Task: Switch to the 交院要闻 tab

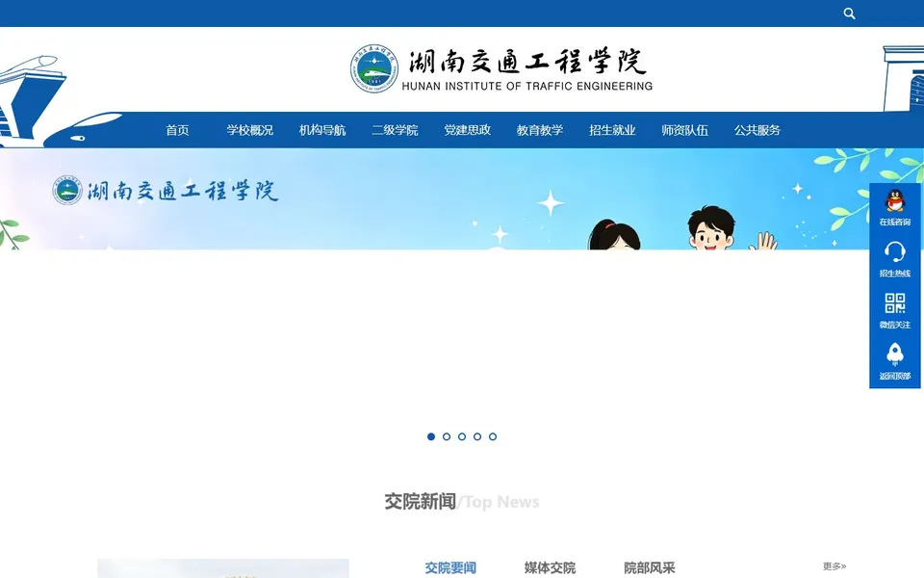Action: point(450,567)
